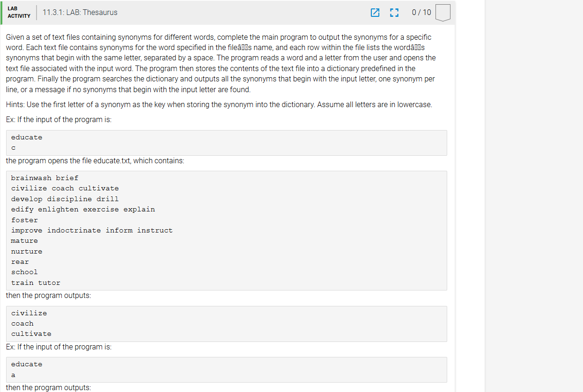Select the word cultivate in the output box

coord(31,333)
